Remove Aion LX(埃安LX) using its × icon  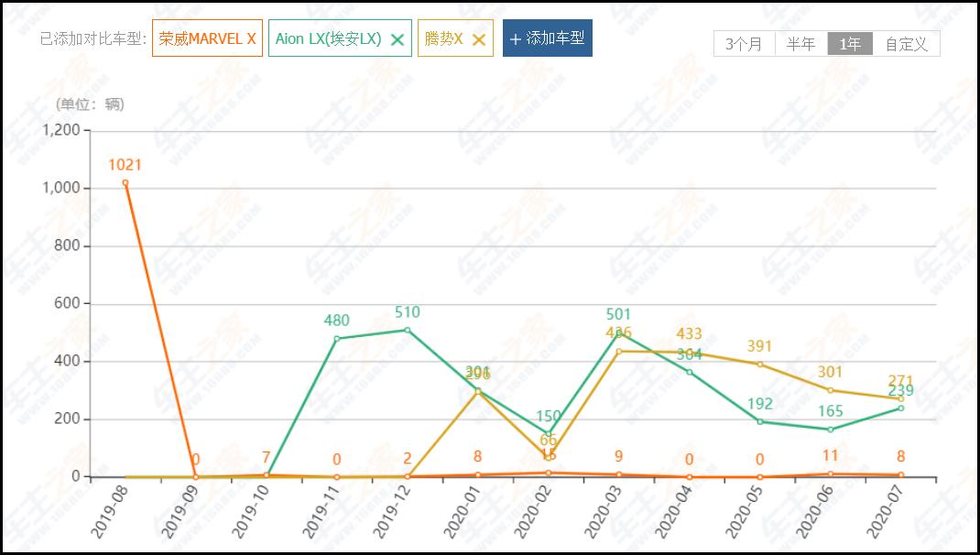397,38
